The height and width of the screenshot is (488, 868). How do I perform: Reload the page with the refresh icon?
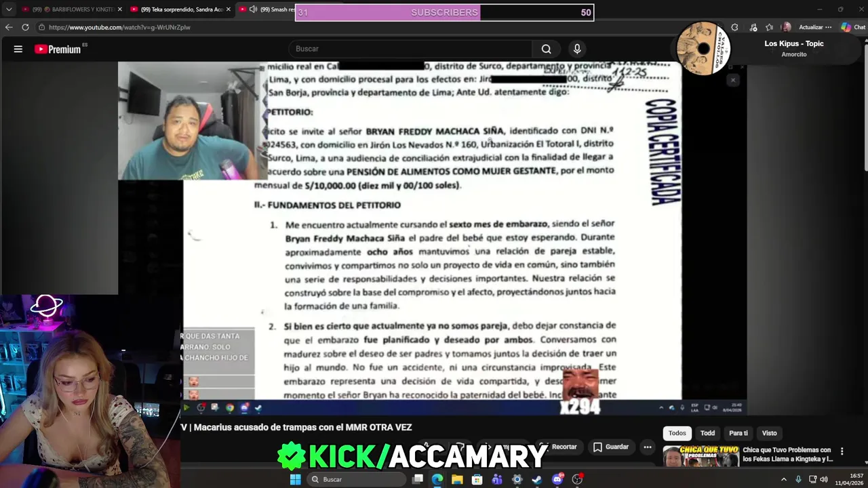pyautogui.click(x=25, y=27)
